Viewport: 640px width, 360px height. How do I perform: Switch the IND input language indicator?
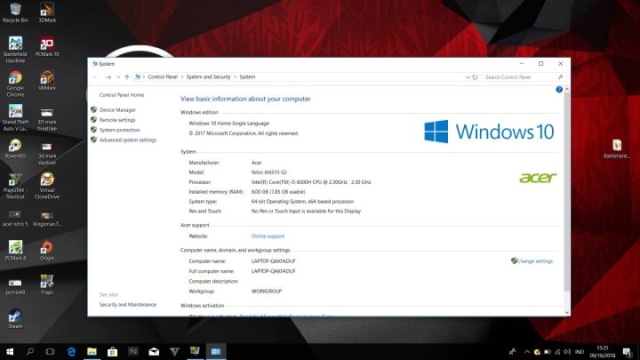[579, 351]
